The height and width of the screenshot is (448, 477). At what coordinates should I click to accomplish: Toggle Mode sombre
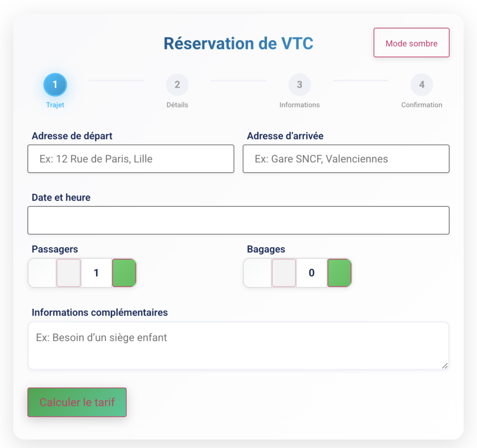click(x=411, y=42)
